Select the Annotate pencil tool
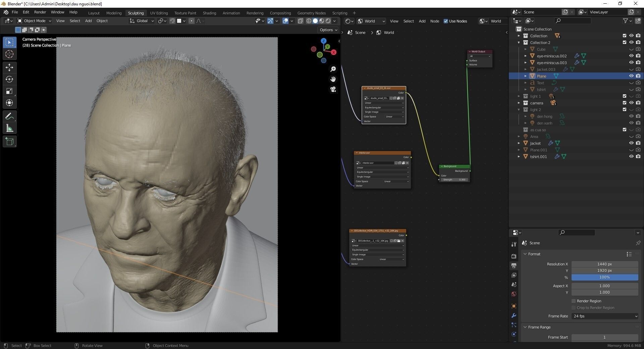 pyautogui.click(x=9, y=116)
